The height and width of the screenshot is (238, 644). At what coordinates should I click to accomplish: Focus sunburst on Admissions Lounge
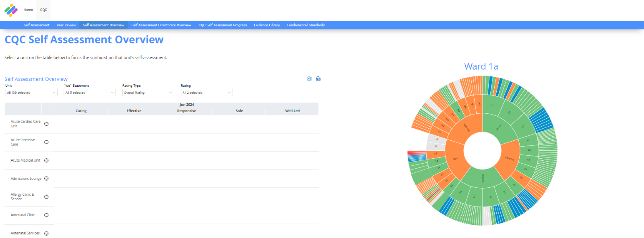point(46,178)
